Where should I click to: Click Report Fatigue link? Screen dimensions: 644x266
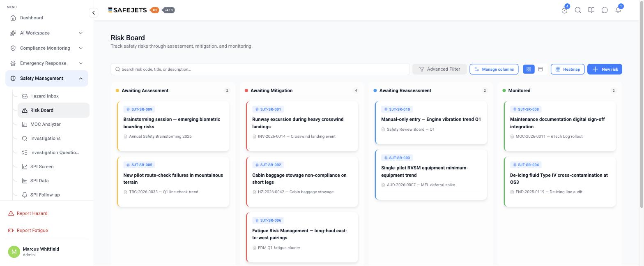[28, 230]
